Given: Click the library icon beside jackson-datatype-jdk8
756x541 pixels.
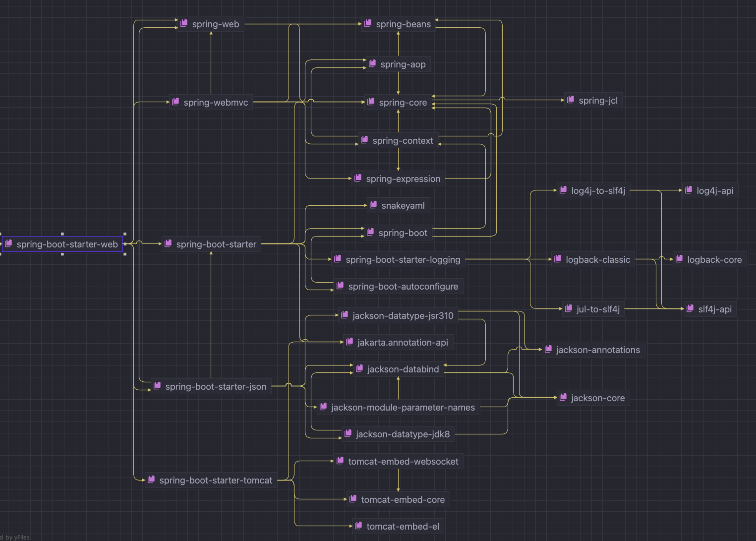Looking at the screenshot, I should (x=348, y=433).
